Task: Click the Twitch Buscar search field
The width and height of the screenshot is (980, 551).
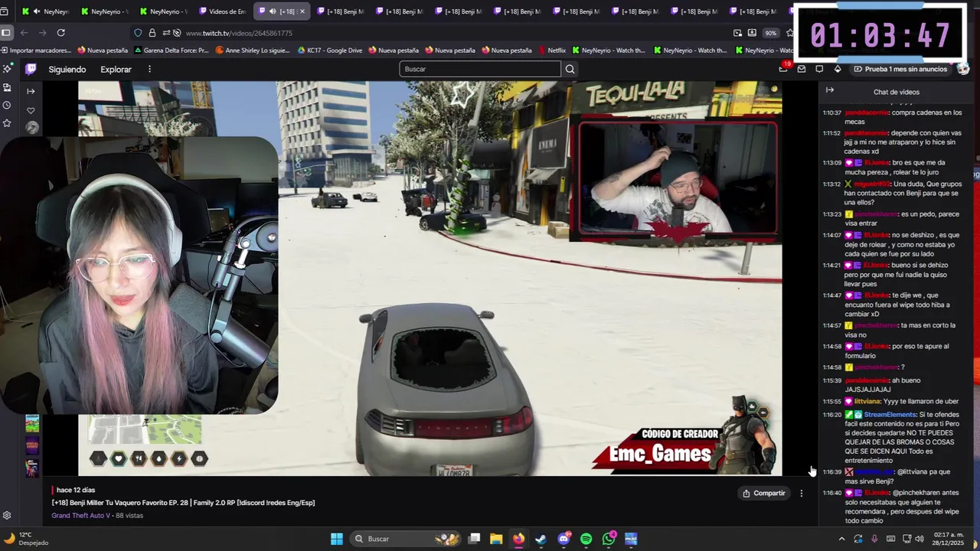Action: 480,69
